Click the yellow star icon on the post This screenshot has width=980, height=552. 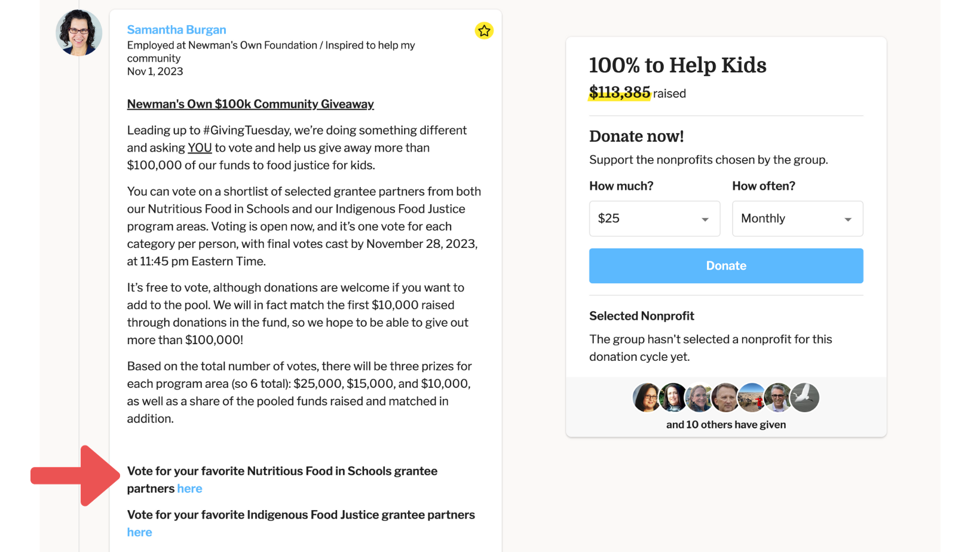484,30
